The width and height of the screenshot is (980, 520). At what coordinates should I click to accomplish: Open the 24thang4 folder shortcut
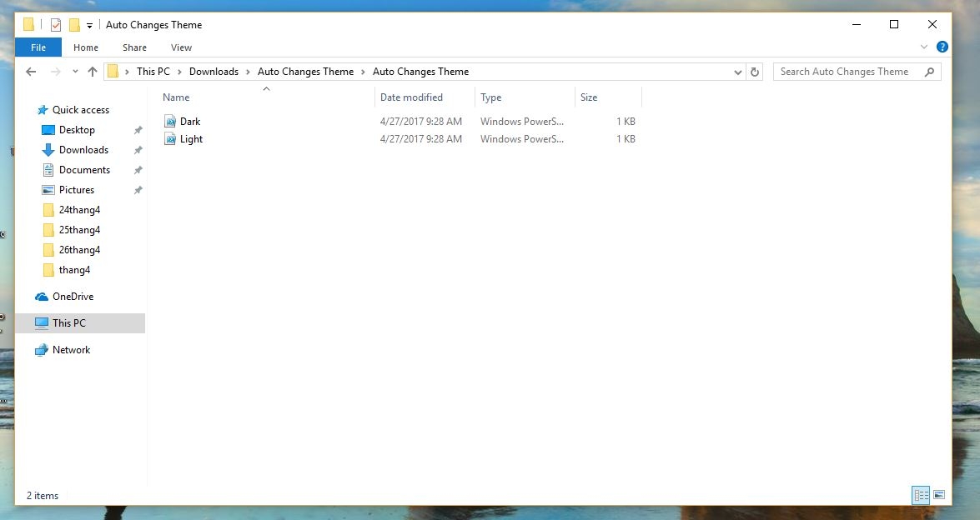pos(79,210)
